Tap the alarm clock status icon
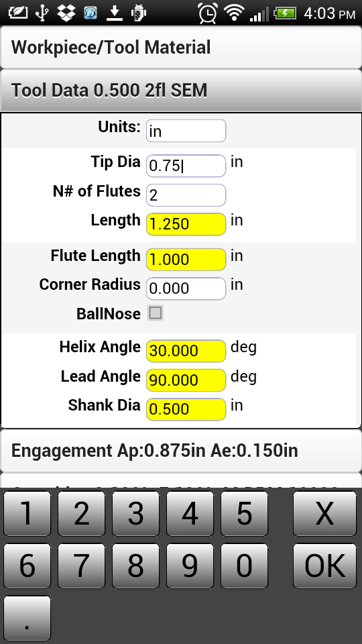 pyautogui.click(x=208, y=12)
